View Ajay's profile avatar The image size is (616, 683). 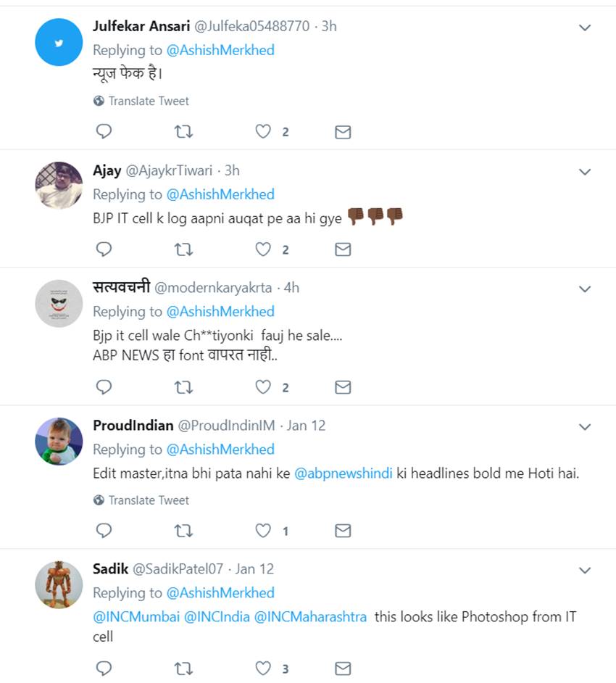click(x=59, y=186)
